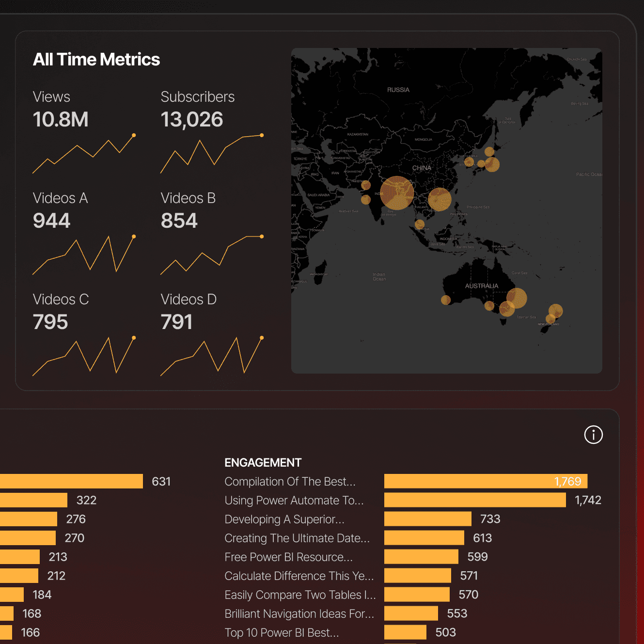Click the ENGAGEMENT column header
The image size is (644, 644).
pyautogui.click(x=263, y=463)
